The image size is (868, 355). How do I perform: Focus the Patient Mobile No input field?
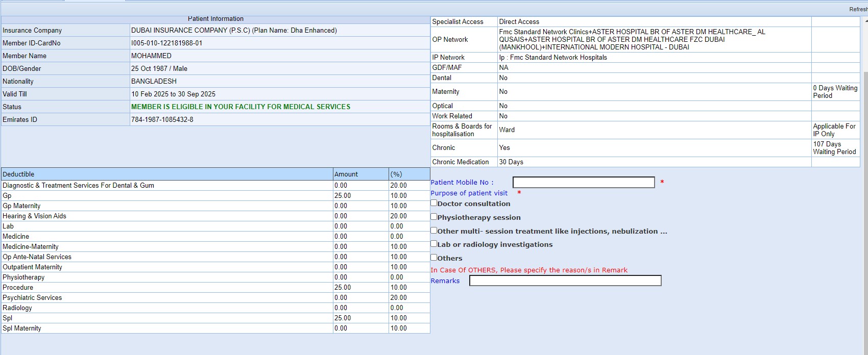click(x=583, y=183)
